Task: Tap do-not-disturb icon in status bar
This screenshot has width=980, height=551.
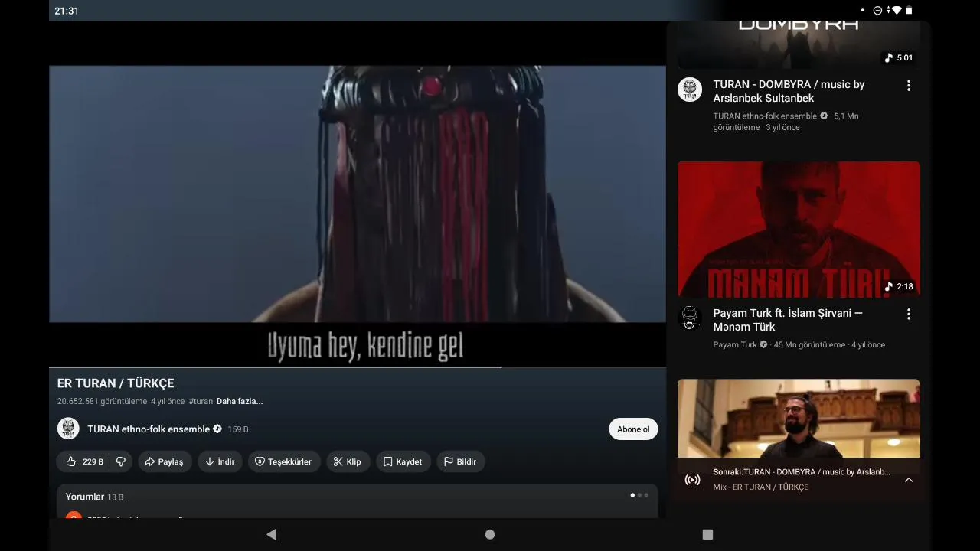Action: (x=877, y=11)
